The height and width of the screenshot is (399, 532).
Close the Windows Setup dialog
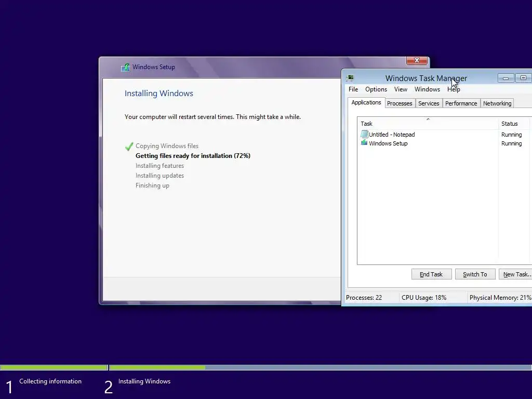point(417,60)
